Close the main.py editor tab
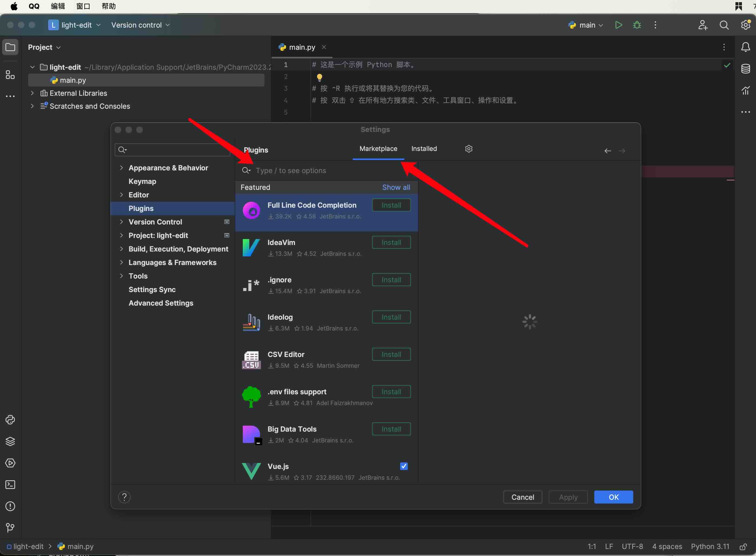The image size is (756, 556). [324, 47]
